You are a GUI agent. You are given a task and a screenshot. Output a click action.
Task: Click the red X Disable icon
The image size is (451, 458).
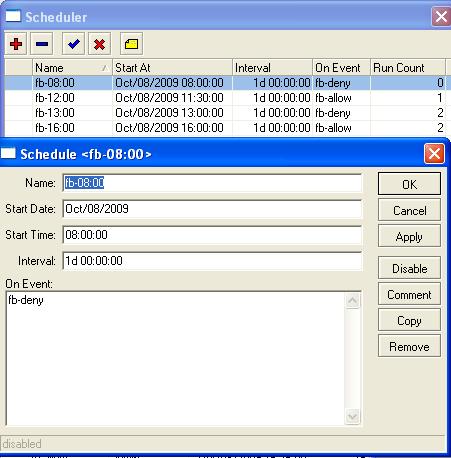coord(99,44)
